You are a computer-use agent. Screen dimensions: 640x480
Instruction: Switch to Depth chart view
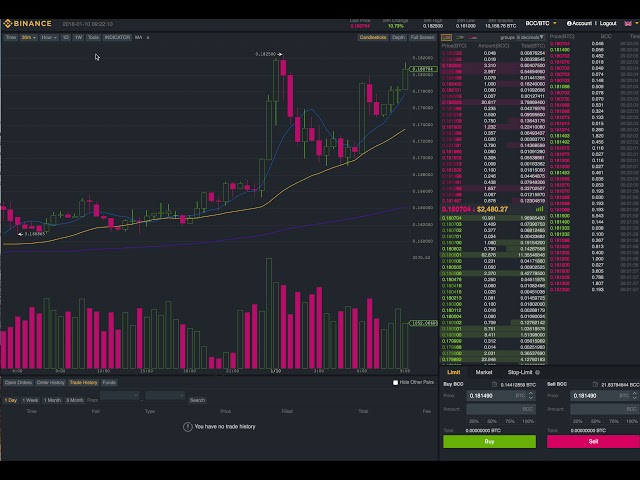point(398,38)
